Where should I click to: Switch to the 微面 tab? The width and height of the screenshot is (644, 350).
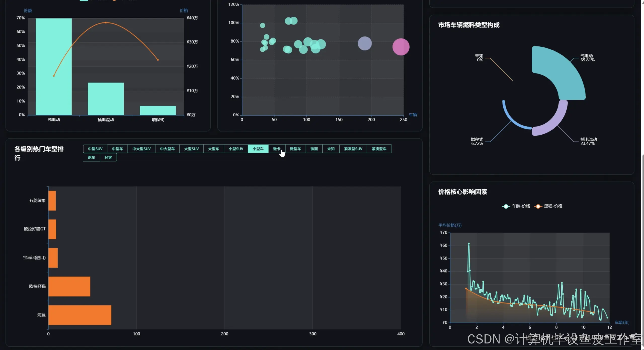[x=314, y=149]
